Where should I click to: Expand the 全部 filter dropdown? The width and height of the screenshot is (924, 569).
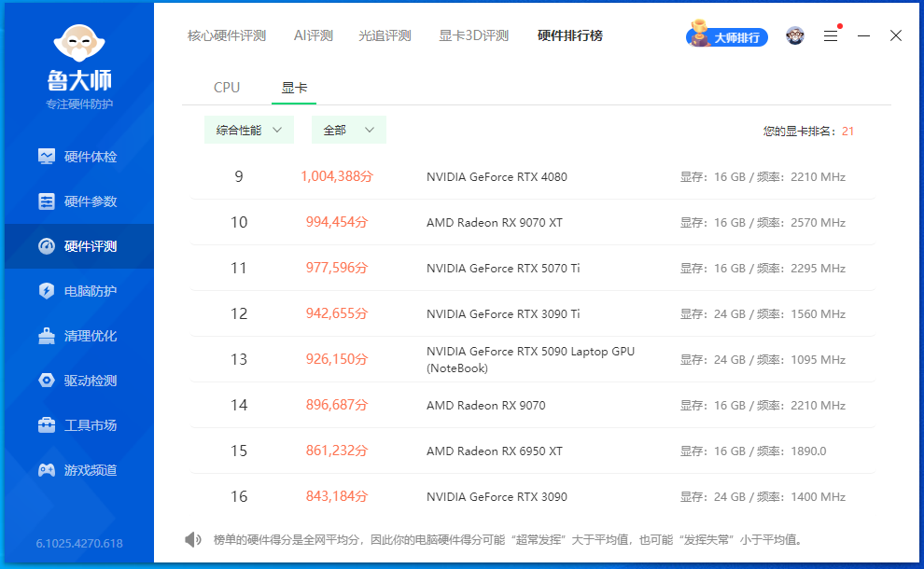349,131
